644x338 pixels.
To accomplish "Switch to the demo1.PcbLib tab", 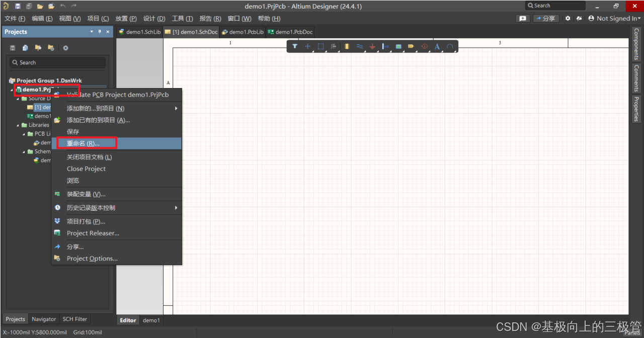I will (243, 32).
